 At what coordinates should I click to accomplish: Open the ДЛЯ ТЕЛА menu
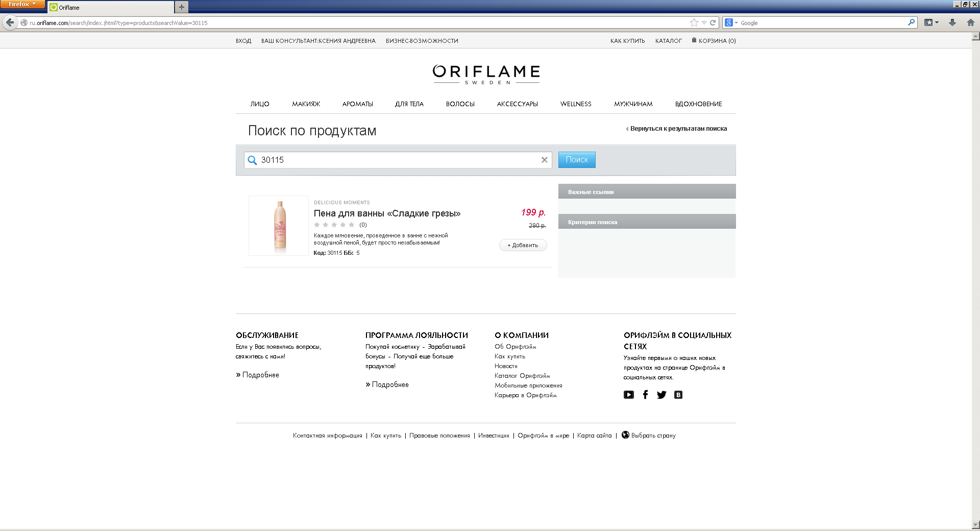tap(409, 104)
